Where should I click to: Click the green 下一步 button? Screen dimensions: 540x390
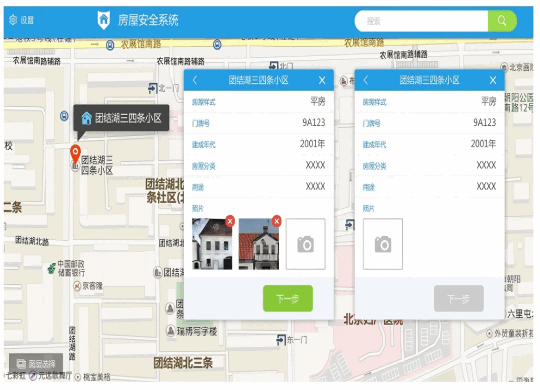pyautogui.click(x=288, y=298)
